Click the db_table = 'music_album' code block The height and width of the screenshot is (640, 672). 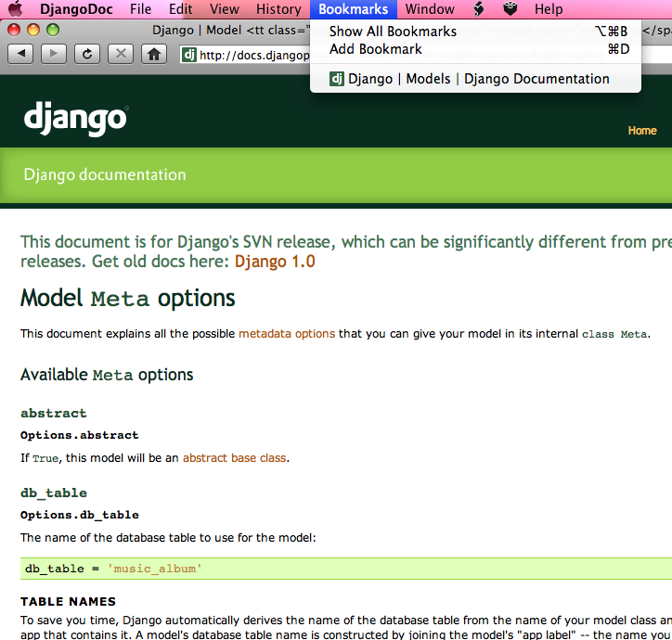[346, 569]
